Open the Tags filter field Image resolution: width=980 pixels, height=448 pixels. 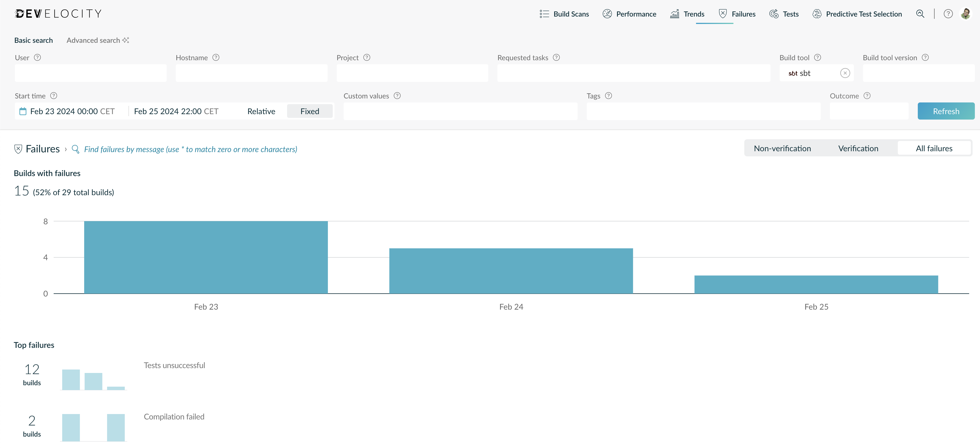tap(703, 112)
